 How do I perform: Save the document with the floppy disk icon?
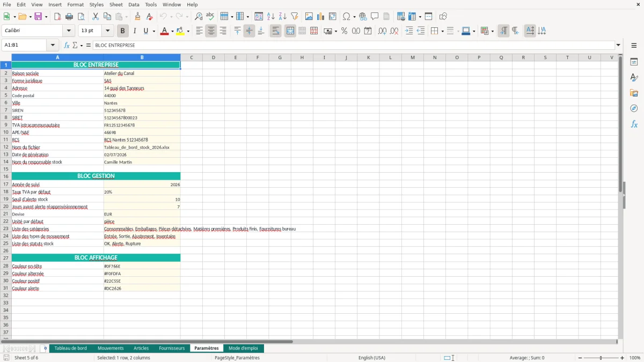click(x=38, y=17)
